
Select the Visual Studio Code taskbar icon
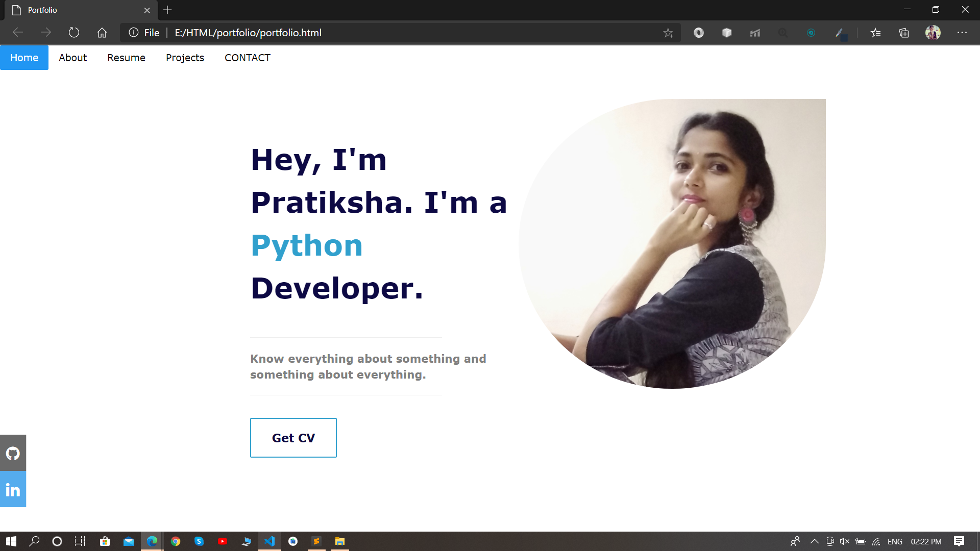269,541
